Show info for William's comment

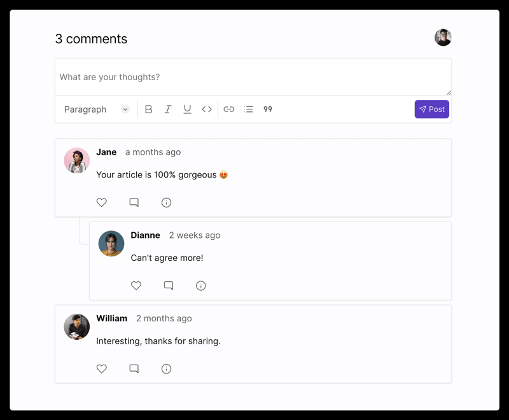(167, 368)
